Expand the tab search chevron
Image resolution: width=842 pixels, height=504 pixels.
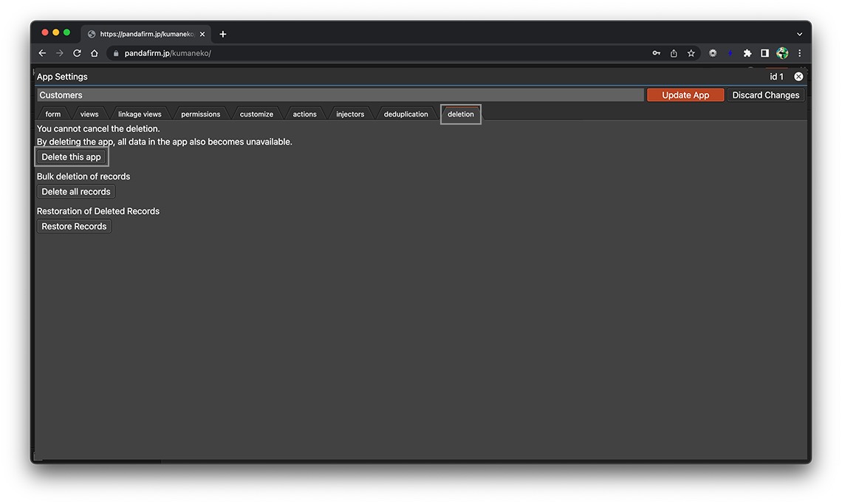(x=799, y=34)
